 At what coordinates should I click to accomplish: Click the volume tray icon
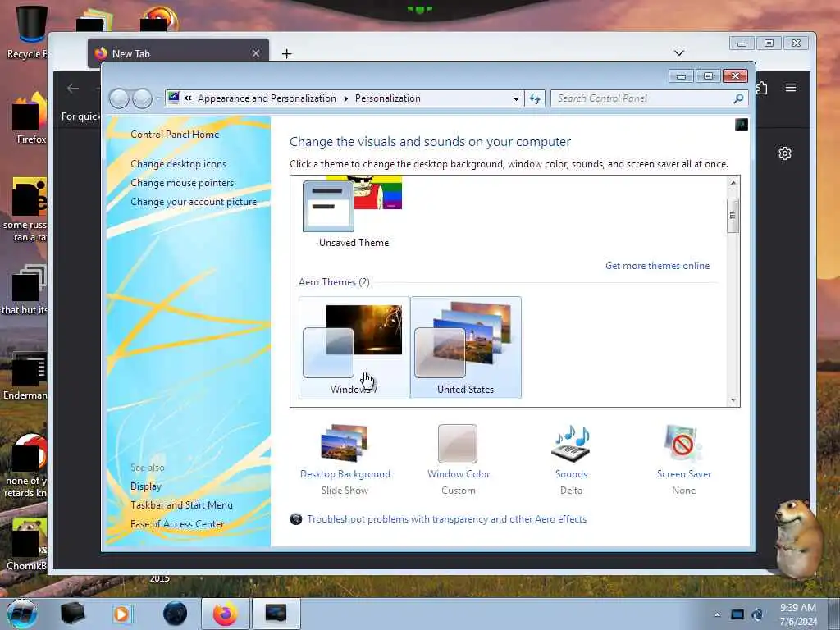(x=757, y=614)
